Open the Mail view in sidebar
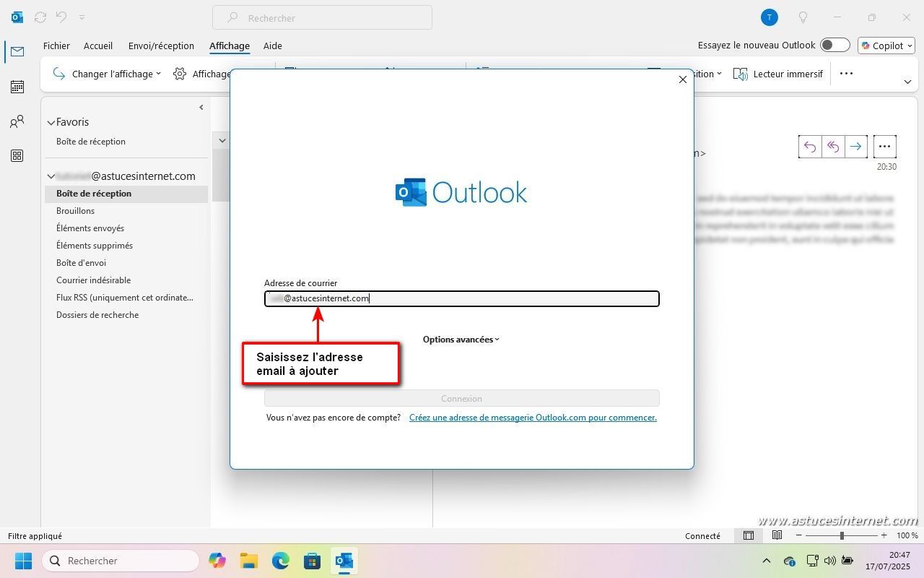The image size is (924, 578). click(x=17, y=51)
